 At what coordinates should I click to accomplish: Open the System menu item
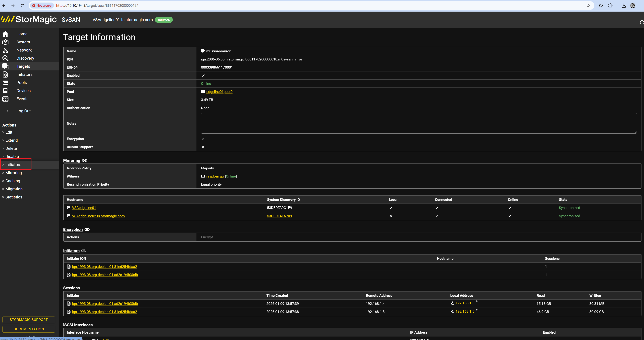coord(23,42)
